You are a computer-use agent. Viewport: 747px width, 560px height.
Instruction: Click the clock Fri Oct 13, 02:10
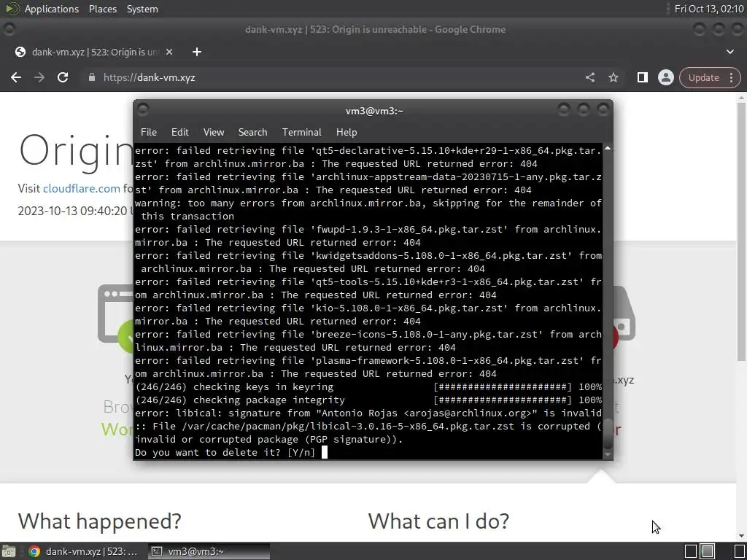click(x=709, y=9)
